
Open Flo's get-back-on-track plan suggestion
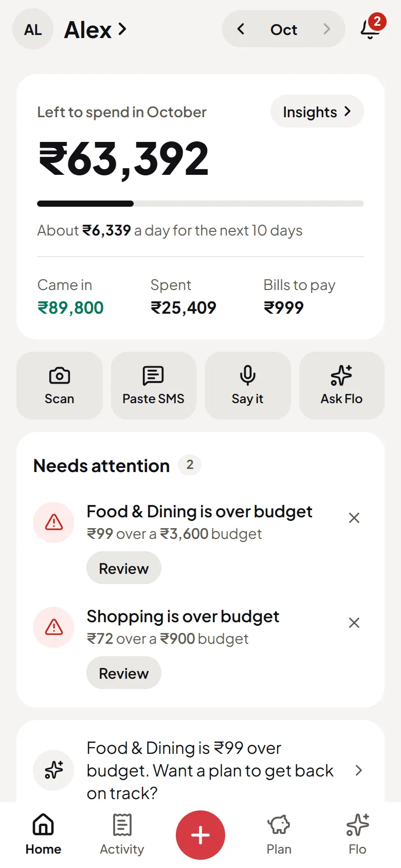point(200,770)
